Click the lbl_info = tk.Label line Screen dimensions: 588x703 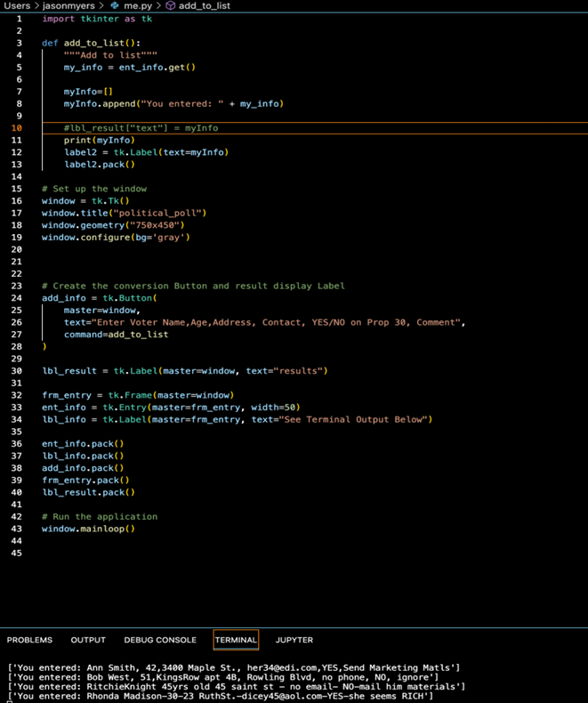click(x=238, y=419)
